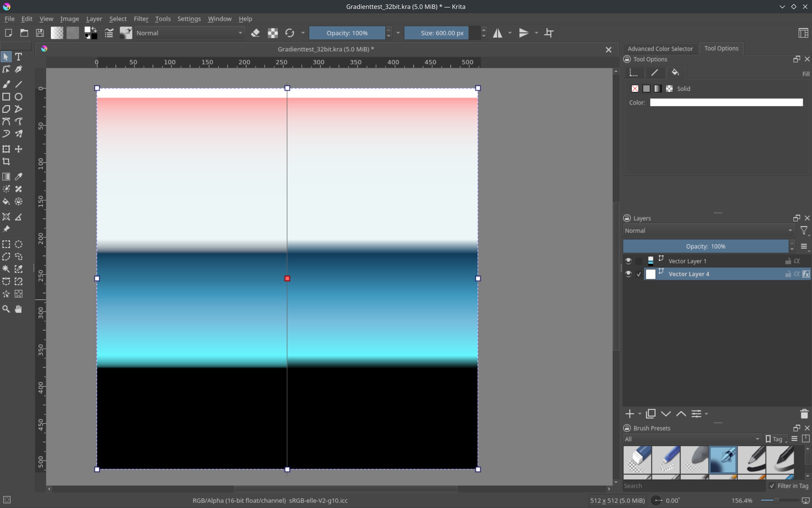Viewport: 812px width, 508px height.
Task: Toggle Filter in Tag checkbox
Action: (772, 486)
